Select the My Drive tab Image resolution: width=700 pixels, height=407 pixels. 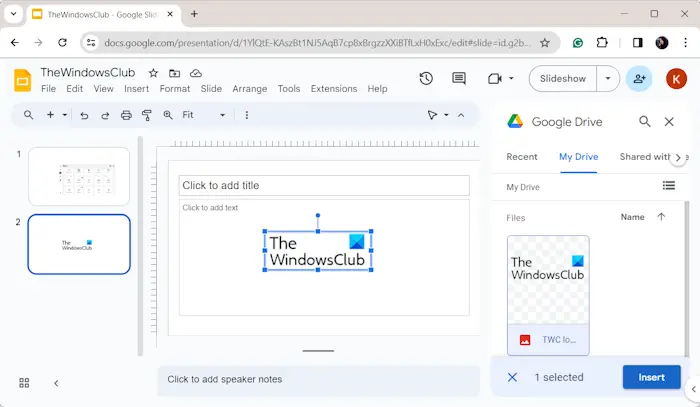click(579, 157)
